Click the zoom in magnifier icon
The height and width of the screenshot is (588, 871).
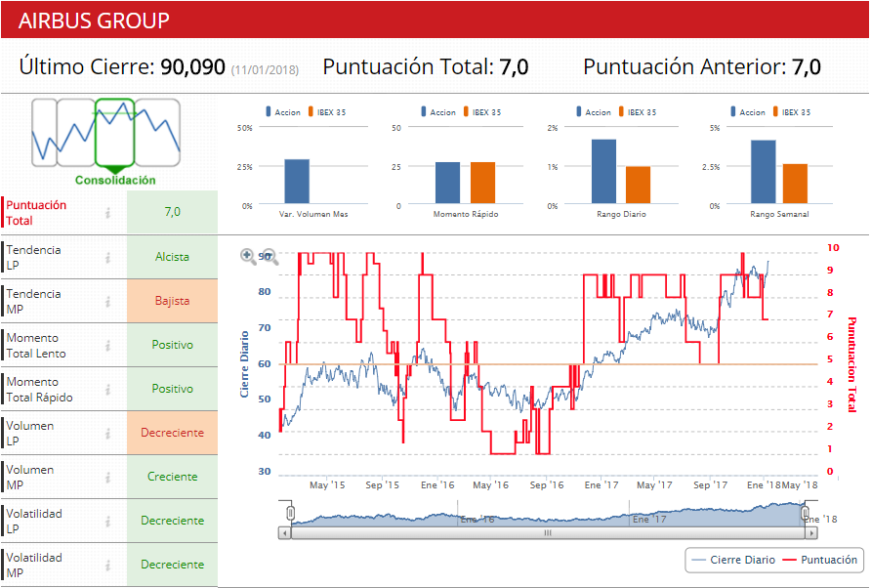pos(248,256)
